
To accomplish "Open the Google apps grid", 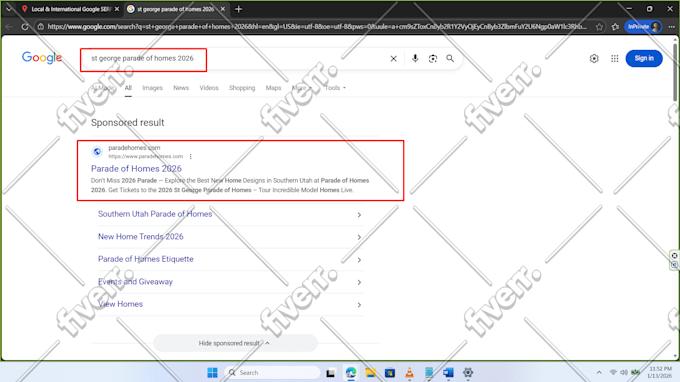I will coord(615,59).
